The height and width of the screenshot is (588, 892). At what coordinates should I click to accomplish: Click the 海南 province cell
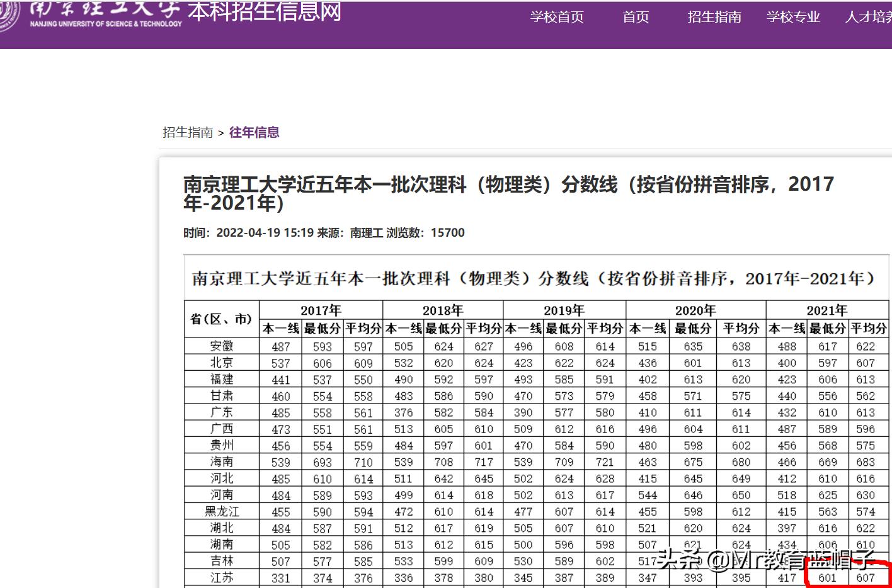[221, 461]
